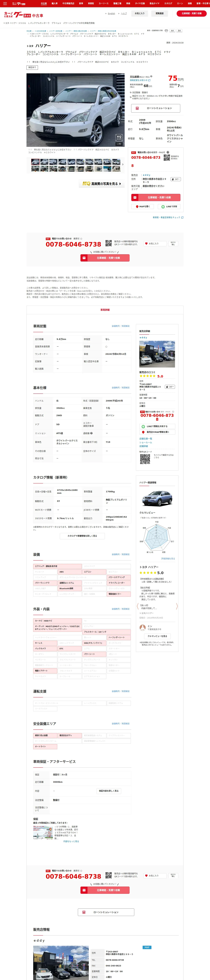Screen dimensions: 210x980
Task: Click top-right red 在庫確認・見積り依頼 button
Action: (191, 13)
